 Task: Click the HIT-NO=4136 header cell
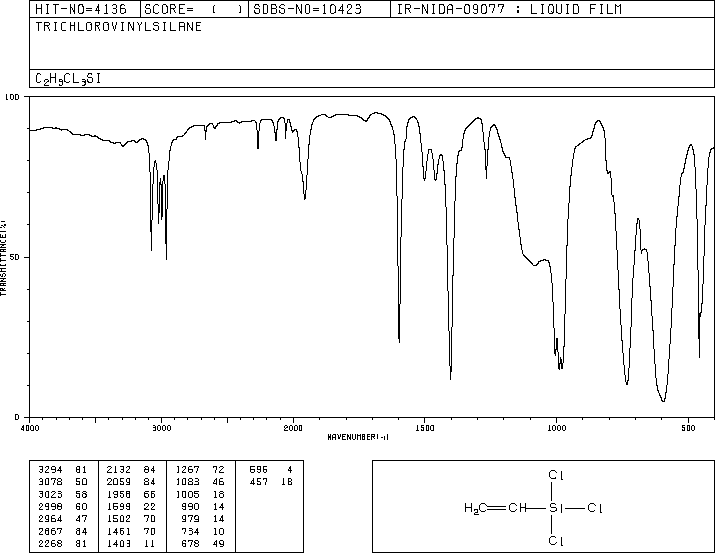click(81, 9)
